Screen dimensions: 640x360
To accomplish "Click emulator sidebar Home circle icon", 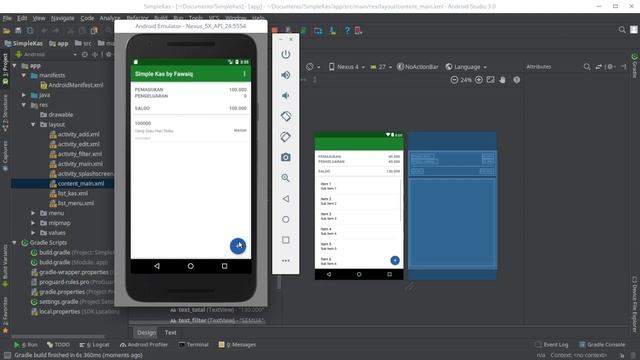I will point(286,219).
